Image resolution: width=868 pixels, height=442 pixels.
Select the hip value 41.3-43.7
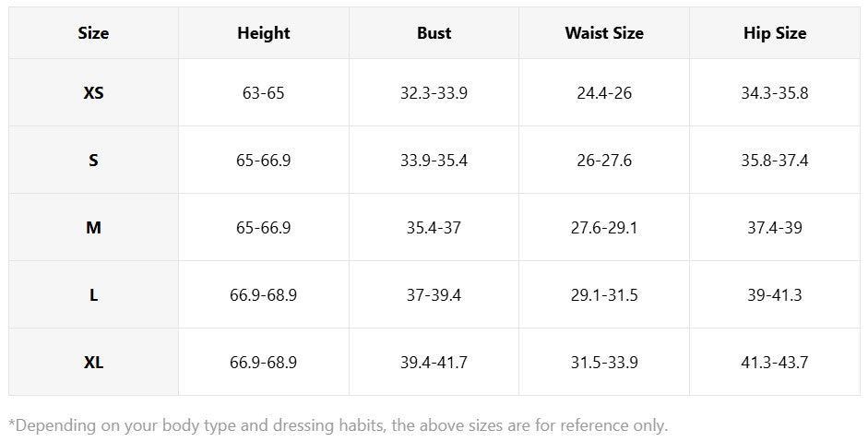tap(775, 363)
